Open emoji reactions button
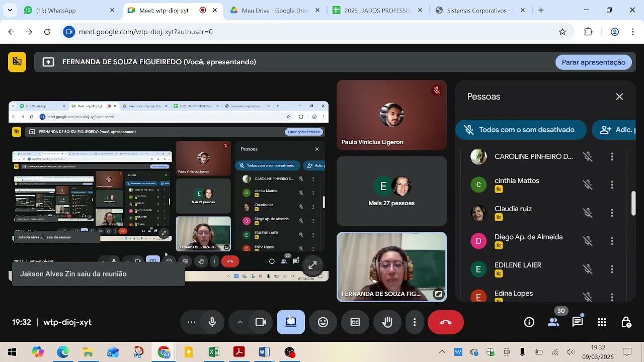 point(323,322)
